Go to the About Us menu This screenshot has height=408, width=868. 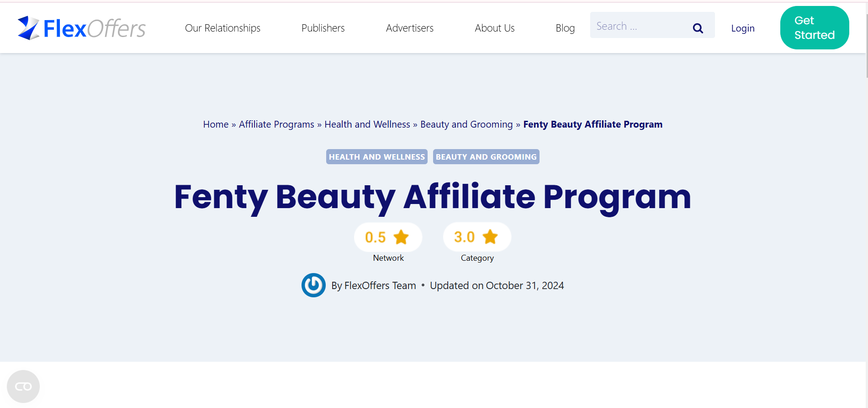coord(495,28)
